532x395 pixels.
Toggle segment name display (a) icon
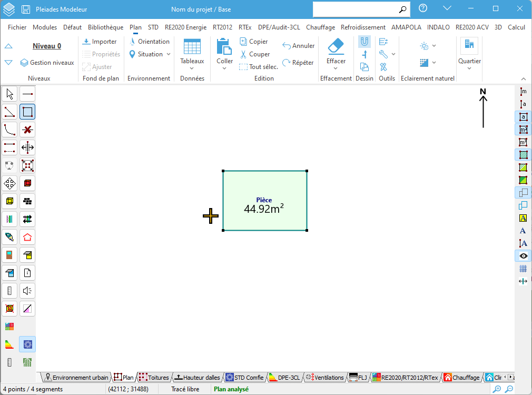coord(523,104)
